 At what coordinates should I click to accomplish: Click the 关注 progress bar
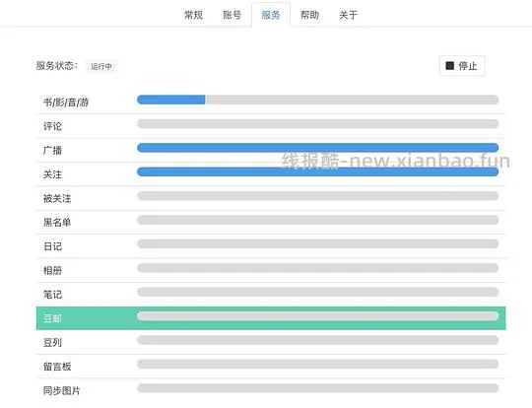pyautogui.click(x=317, y=171)
